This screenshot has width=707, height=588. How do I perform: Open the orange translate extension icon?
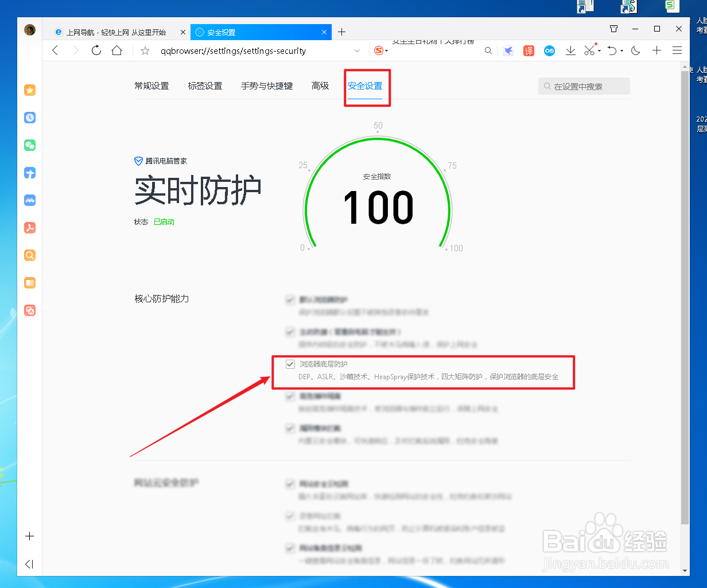pyautogui.click(x=529, y=50)
